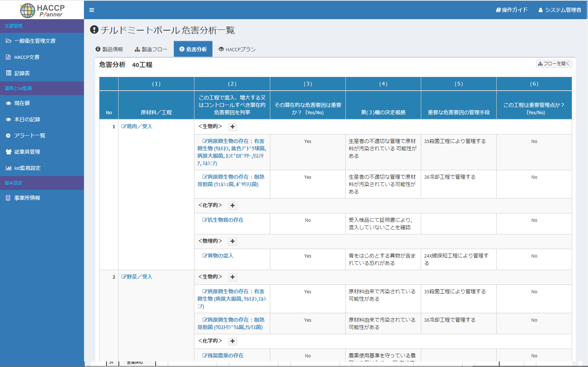This screenshot has width=588, height=367.
Task: Click the 従業員管理 people icon
Action: click(x=8, y=152)
